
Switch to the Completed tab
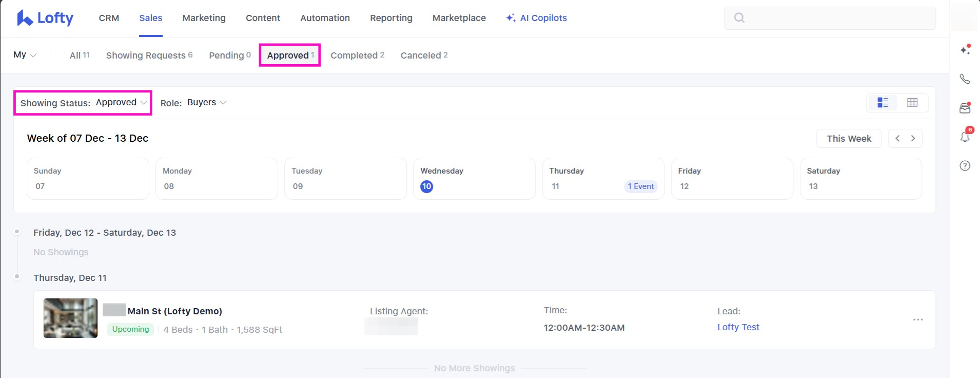[x=357, y=55]
